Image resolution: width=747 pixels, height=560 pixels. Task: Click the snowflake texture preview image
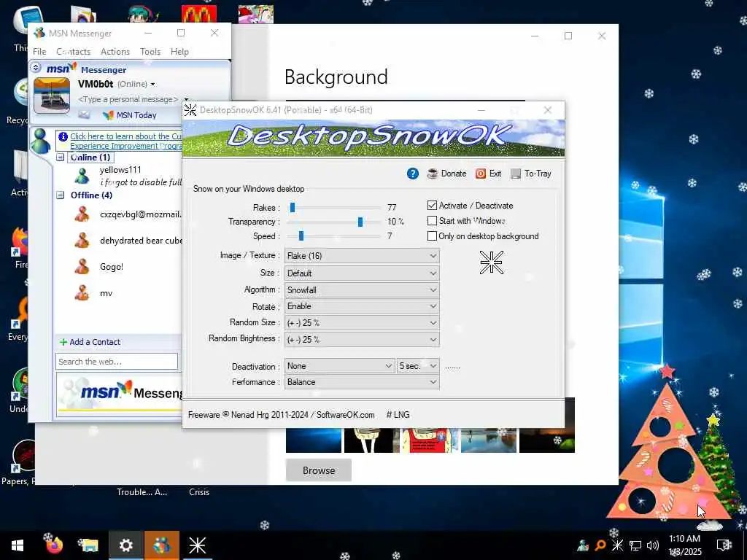tap(491, 262)
